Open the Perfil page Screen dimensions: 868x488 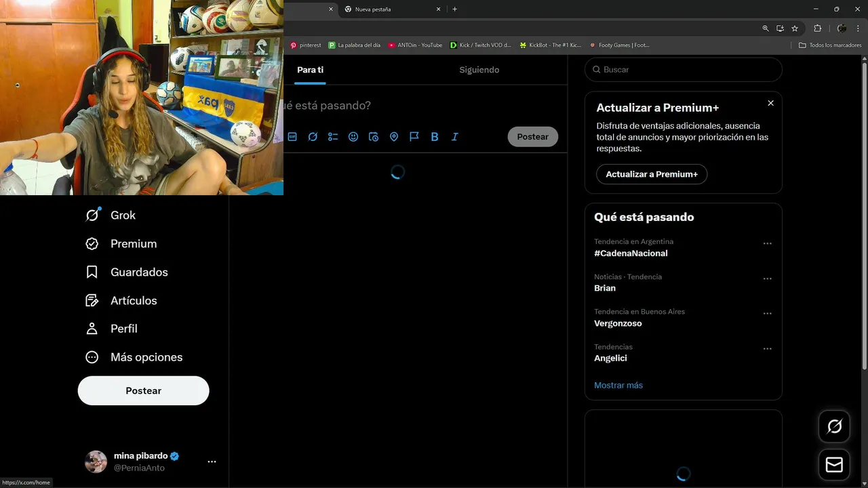pyautogui.click(x=111, y=328)
